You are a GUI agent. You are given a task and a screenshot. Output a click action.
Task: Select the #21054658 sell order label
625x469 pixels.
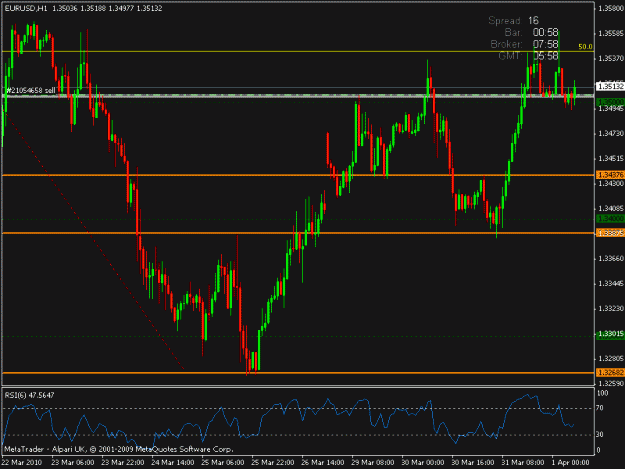(31, 90)
